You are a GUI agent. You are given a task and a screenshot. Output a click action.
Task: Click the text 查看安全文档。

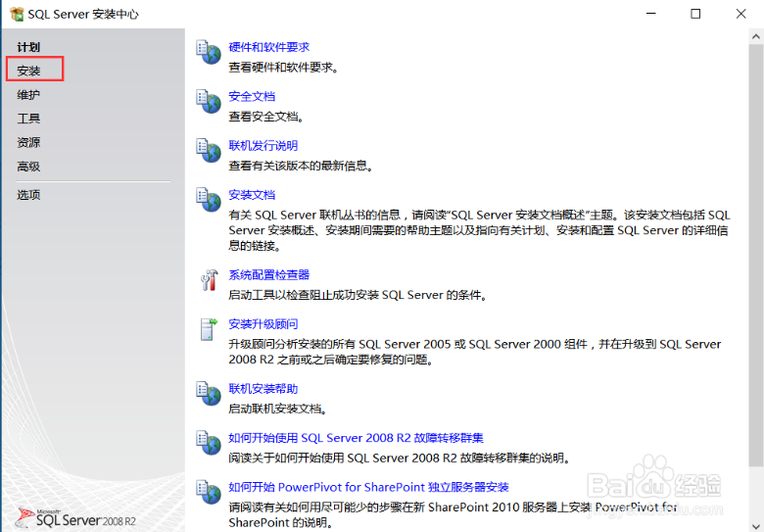click(x=266, y=117)
